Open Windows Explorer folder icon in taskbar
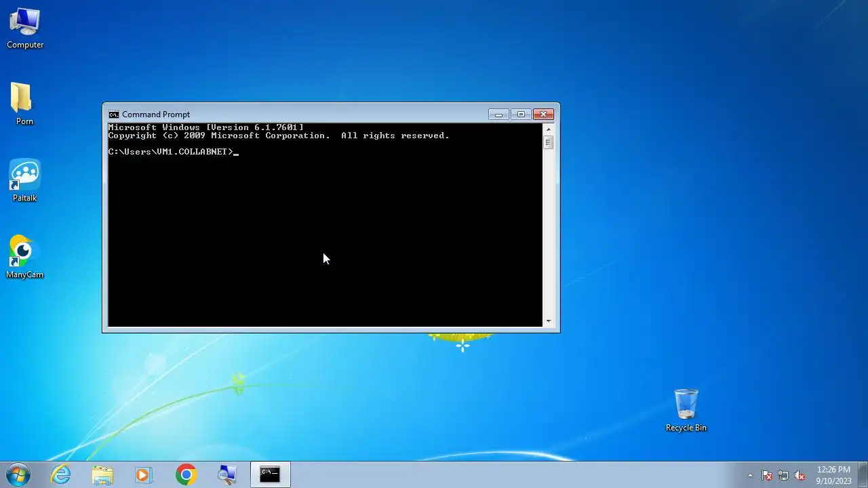 (x=102, y=474)
